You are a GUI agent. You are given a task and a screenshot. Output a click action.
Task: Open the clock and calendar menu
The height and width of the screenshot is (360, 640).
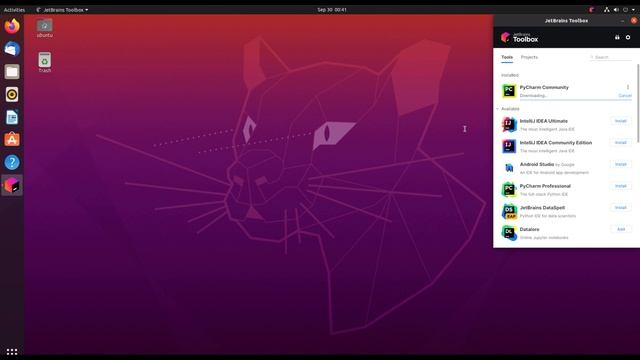click(x=332, y=9)
